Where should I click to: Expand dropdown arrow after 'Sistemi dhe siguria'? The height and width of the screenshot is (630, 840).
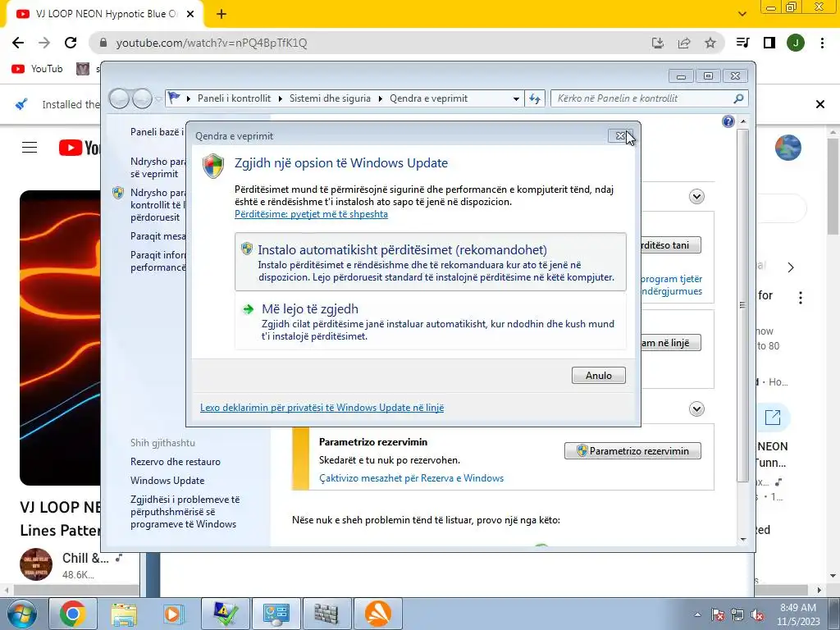click(380, 98)
